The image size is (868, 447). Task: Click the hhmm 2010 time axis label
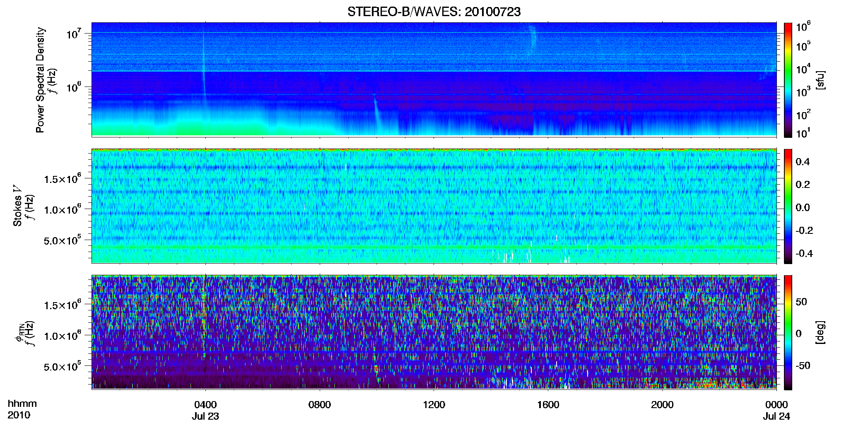click(x=22, y=409)
